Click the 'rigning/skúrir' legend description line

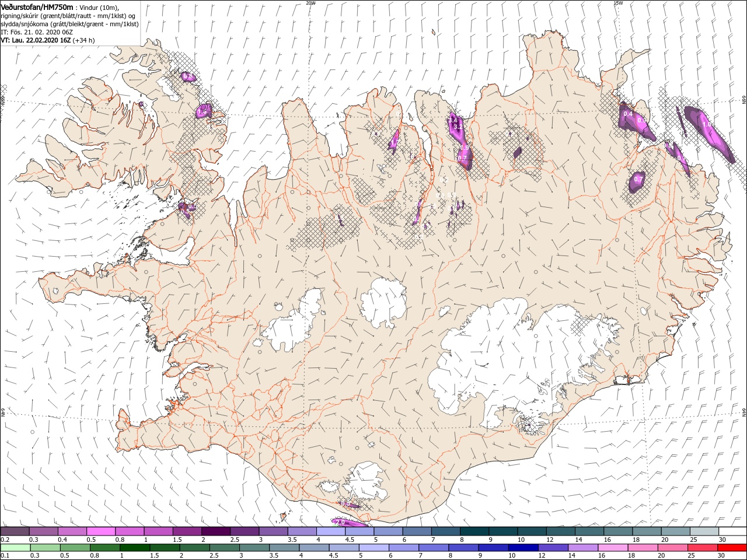pos(69,16)
